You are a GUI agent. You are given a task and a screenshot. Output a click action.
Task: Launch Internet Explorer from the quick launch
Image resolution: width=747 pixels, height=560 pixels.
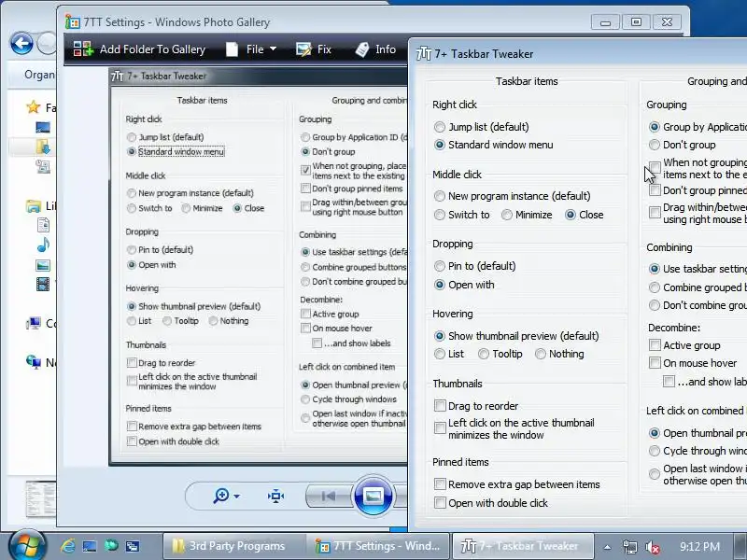pos(68,546)
